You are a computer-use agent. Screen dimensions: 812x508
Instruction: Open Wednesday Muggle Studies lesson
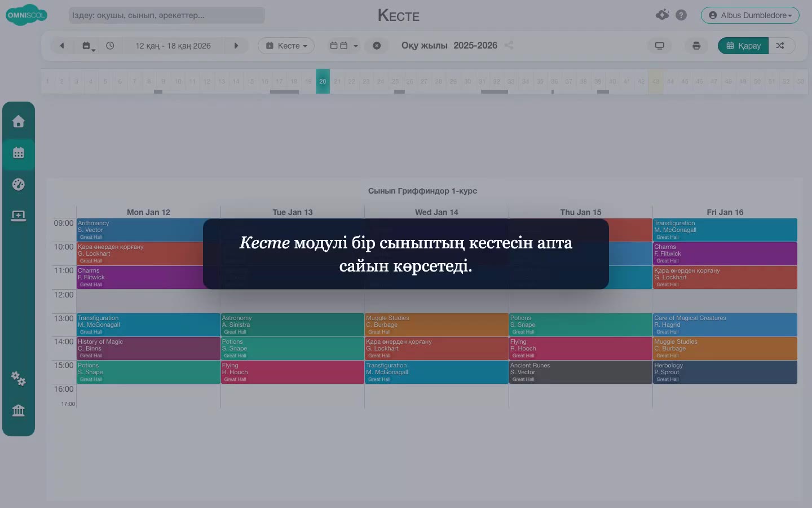(436, 325)
